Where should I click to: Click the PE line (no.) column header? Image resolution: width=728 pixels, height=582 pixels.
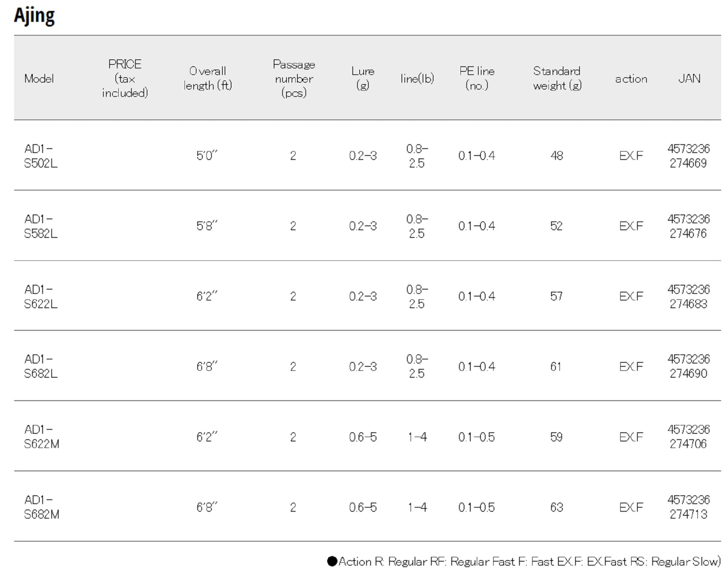pyautogui.click(x=477, y=78)
